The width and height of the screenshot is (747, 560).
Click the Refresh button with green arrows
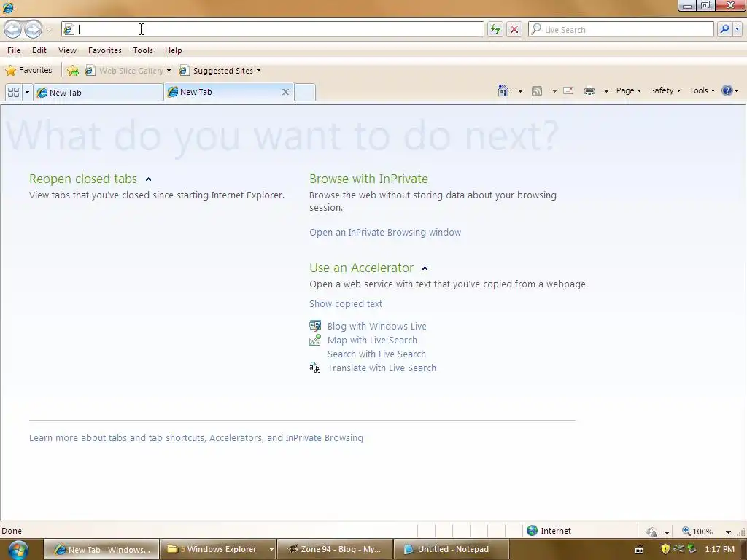click(x=495, y=29)
